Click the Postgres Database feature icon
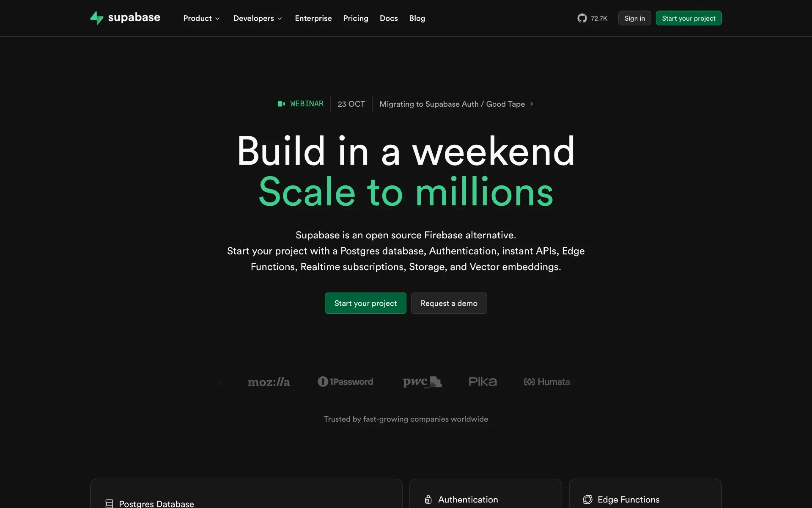 tap(109, 503)
